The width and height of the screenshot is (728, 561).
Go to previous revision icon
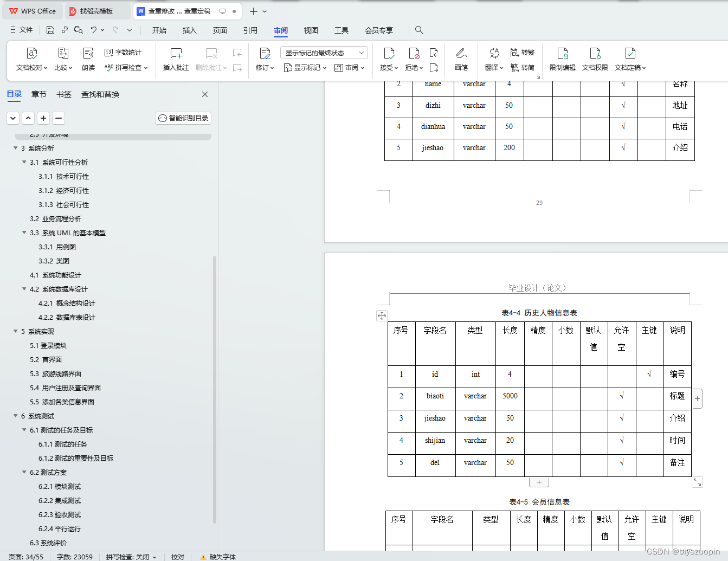point(434,53)
